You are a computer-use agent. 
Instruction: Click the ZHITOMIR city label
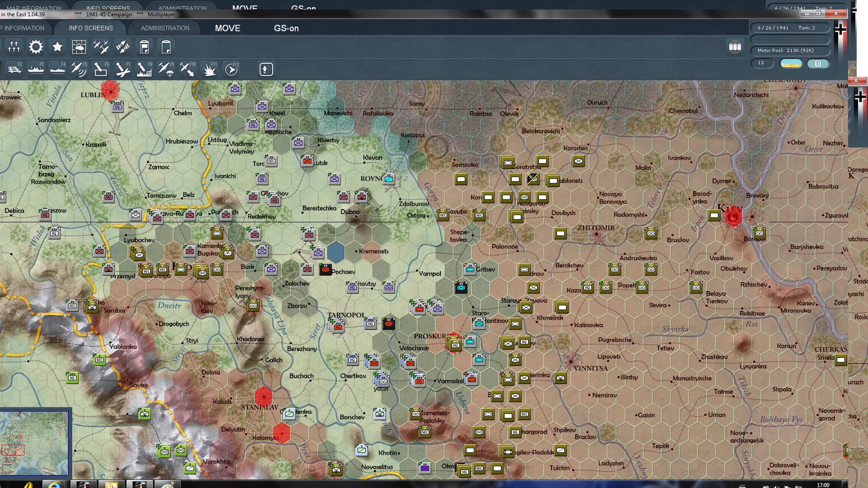[596, 228]
